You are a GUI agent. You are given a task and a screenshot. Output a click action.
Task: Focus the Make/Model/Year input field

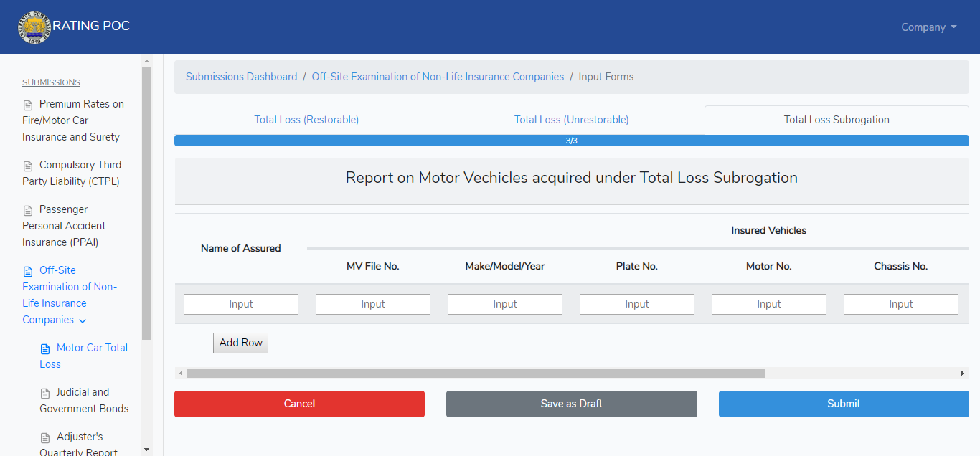point(505,304)
